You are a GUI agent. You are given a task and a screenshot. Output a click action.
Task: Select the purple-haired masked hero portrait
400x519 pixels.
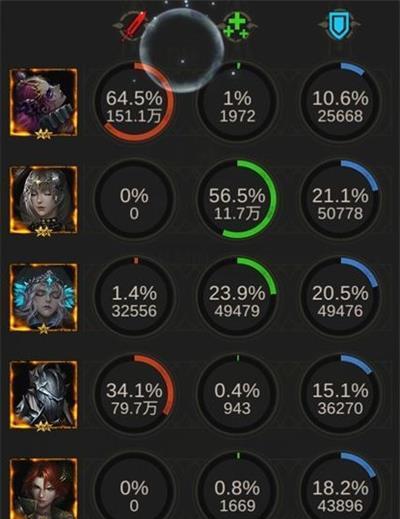44,103
